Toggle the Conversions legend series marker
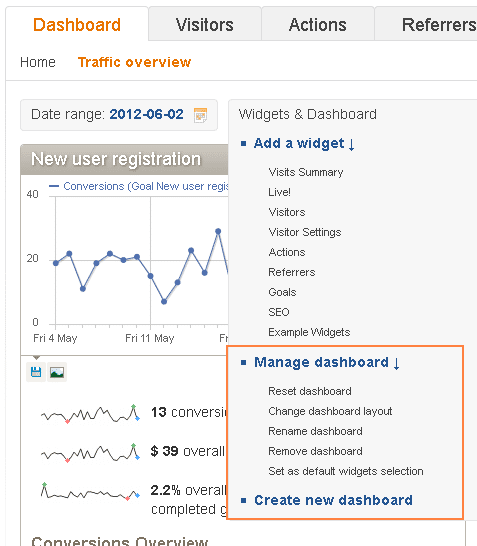Viewport: 477px width, 546px height. coord(54,186)
